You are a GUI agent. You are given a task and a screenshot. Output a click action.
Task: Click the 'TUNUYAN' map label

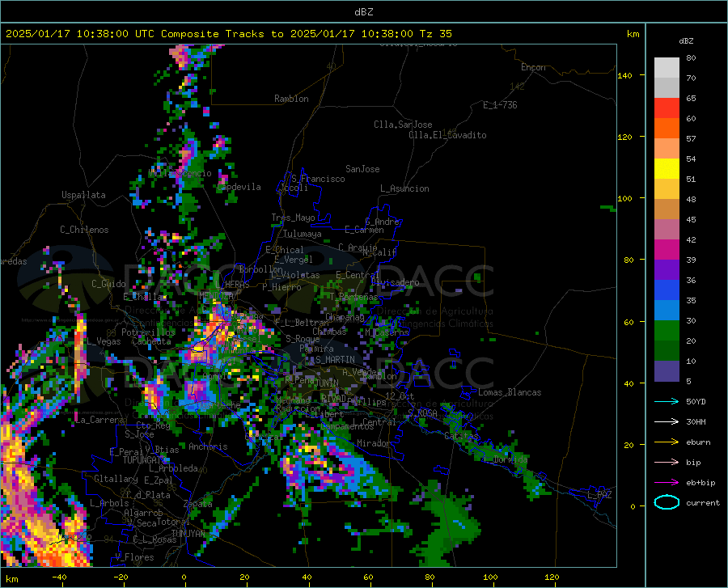point(188,533)
